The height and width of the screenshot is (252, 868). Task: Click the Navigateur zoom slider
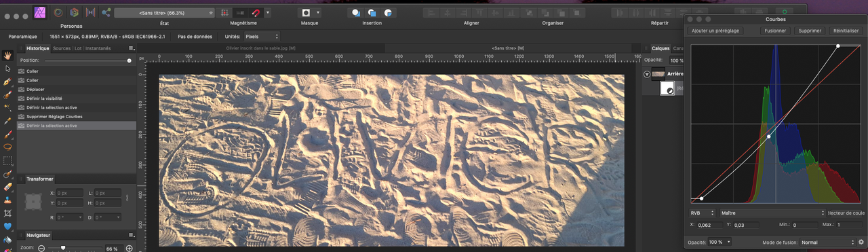63,249
